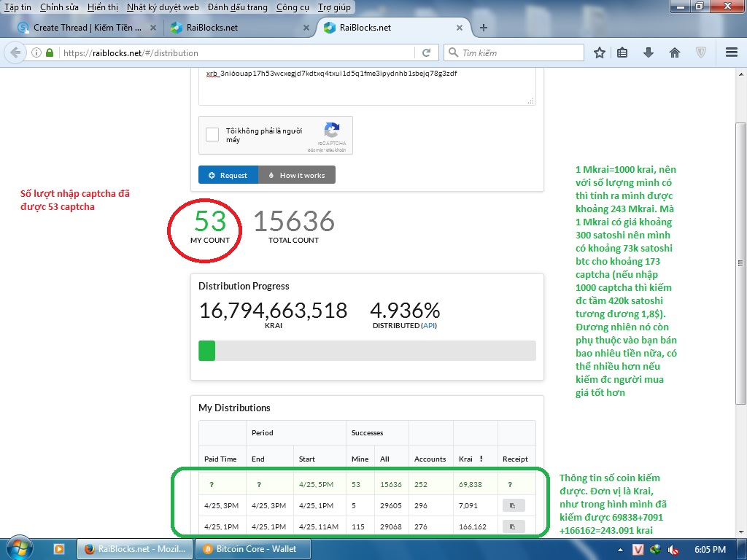Image resolution: width=747 pixels, height=560 pixels.
Task: Close the Create Thread tab
Action: (153, 28)
